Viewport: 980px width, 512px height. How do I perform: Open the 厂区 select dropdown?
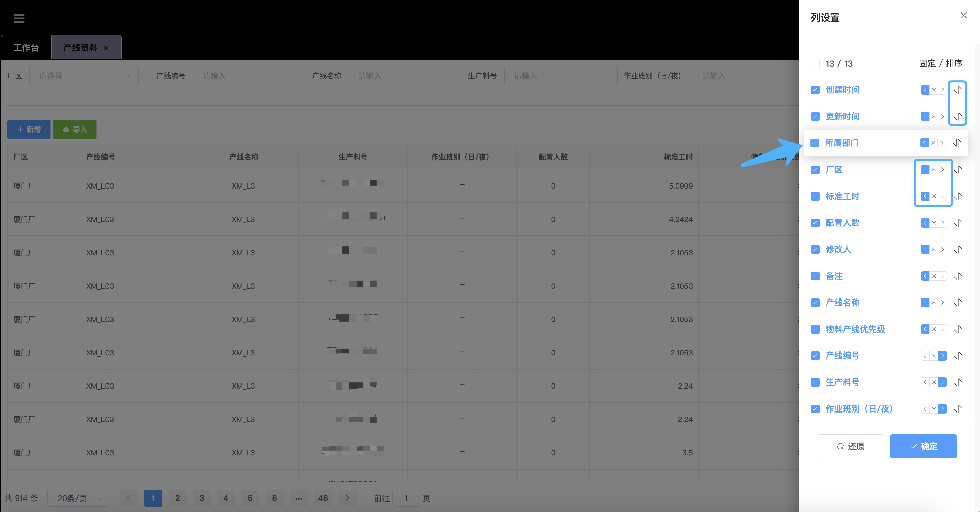pyautogui.click(x=84, y=76)
